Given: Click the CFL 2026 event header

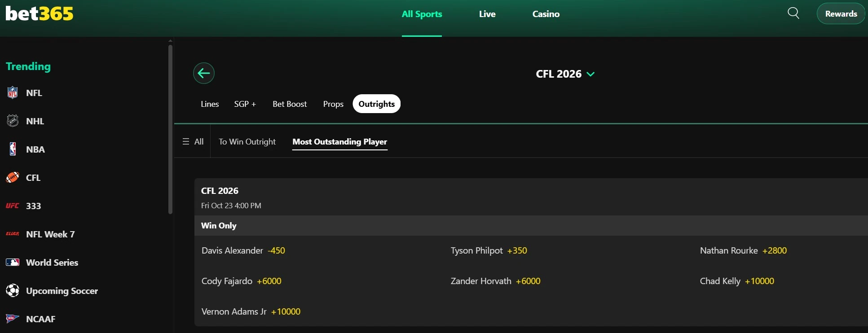Looking at the screenshot, I should (x=531, y=197).
